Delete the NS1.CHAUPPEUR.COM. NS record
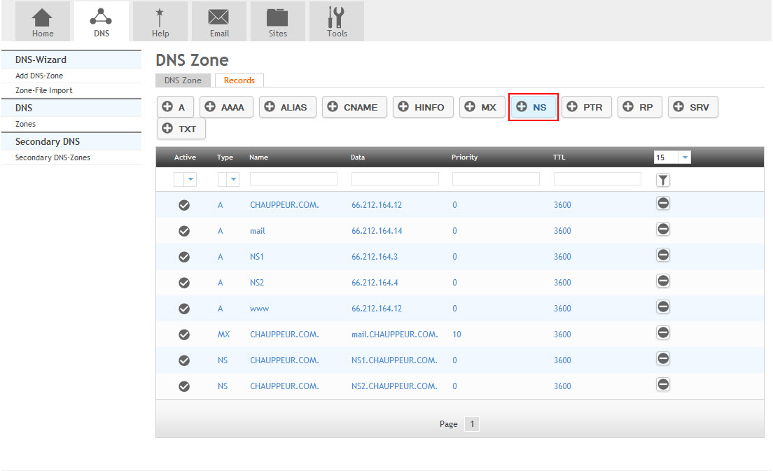The width and height of the screenshot is (773, 471). 663,359
